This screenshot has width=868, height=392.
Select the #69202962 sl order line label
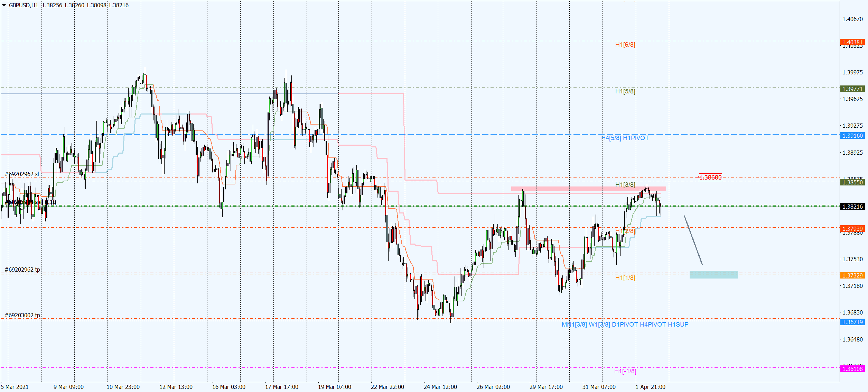22,174
